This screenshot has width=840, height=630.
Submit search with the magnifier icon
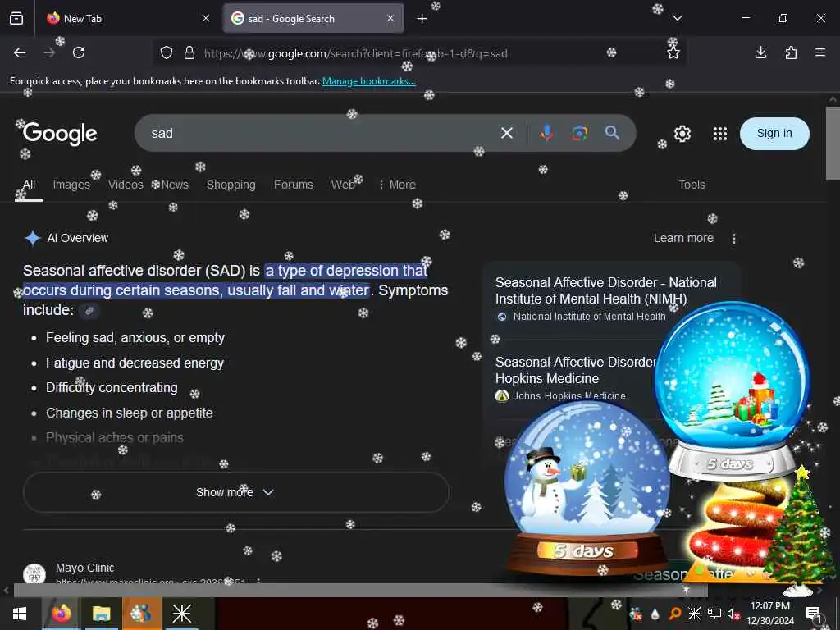click(612, 132)
